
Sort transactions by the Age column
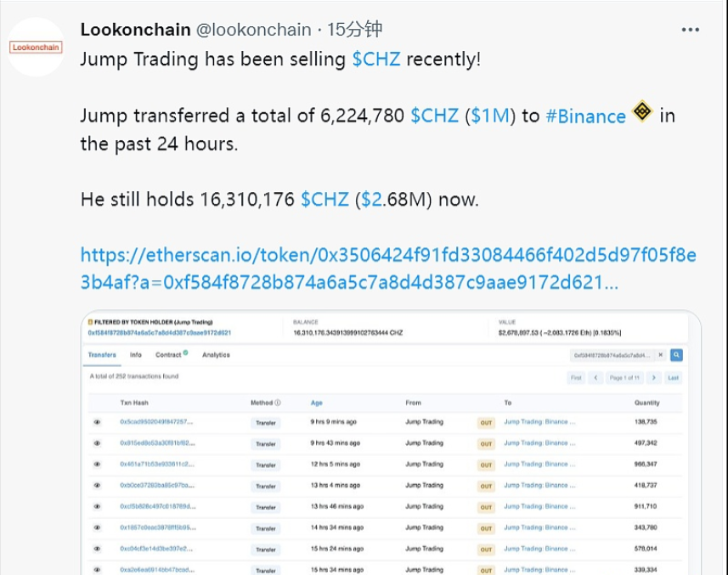point(317,403)
